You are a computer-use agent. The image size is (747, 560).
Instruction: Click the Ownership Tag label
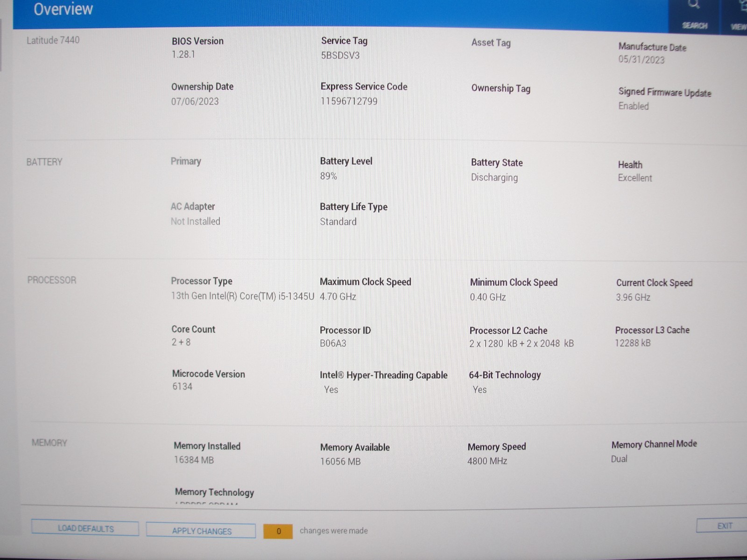pos(501,89)
